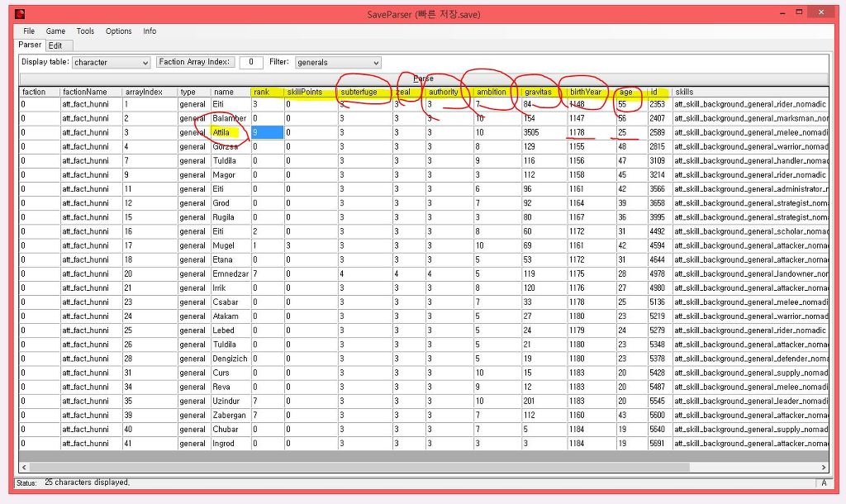Open the File menu

point(29,31)
